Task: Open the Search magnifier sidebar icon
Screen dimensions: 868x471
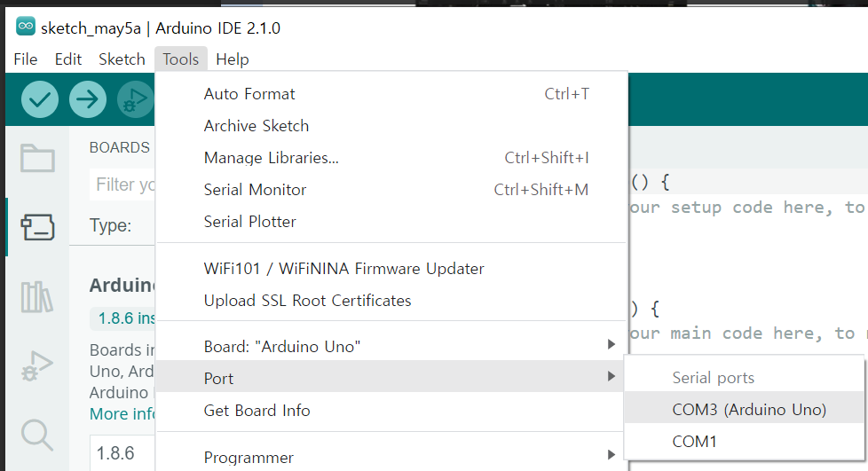Action: tap(37, 435)
